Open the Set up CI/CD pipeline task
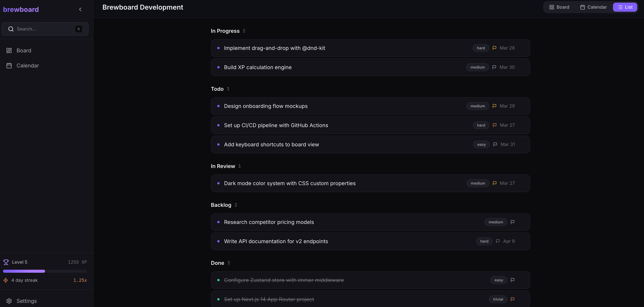 [x=276, y=125]
